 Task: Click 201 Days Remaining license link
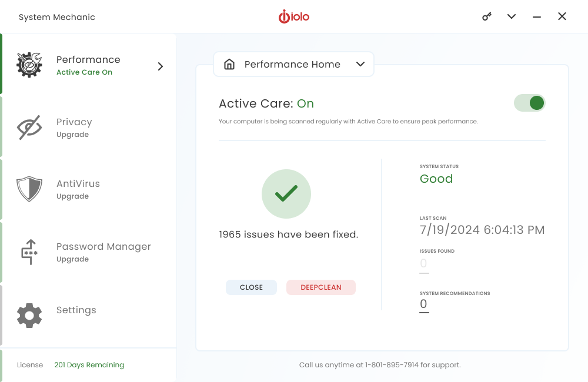coord(89,365)
